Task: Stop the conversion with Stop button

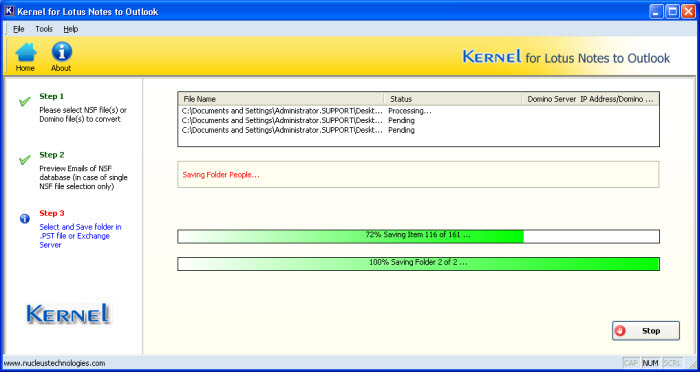Action: pyautogui.click(x=646, y=331)
